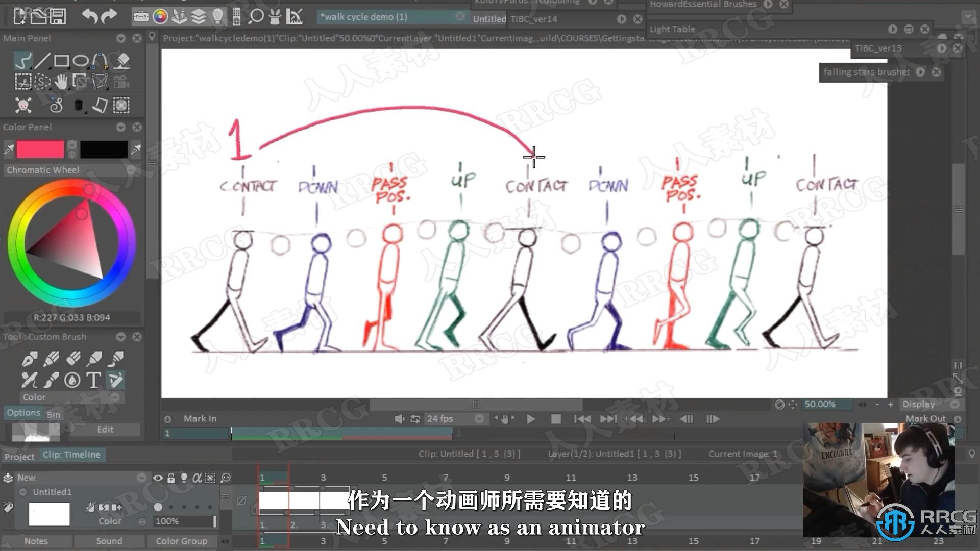Select the Text tool
The image size is (980, 551).
coord(93,380)
